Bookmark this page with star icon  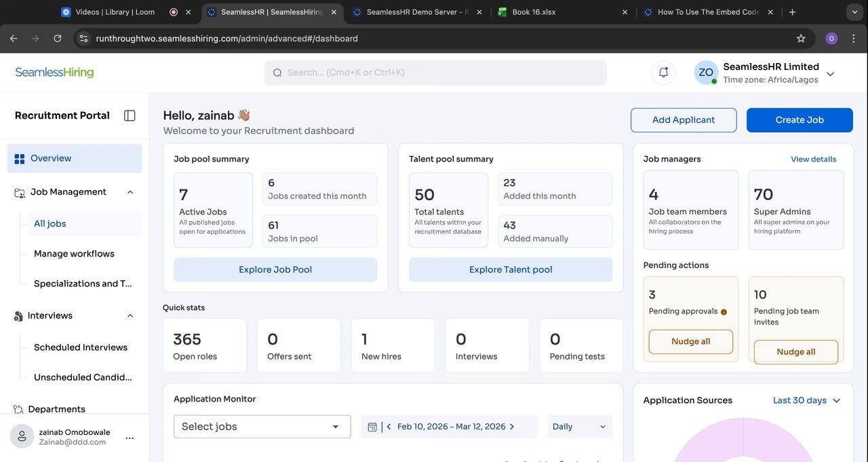point(801,39)
